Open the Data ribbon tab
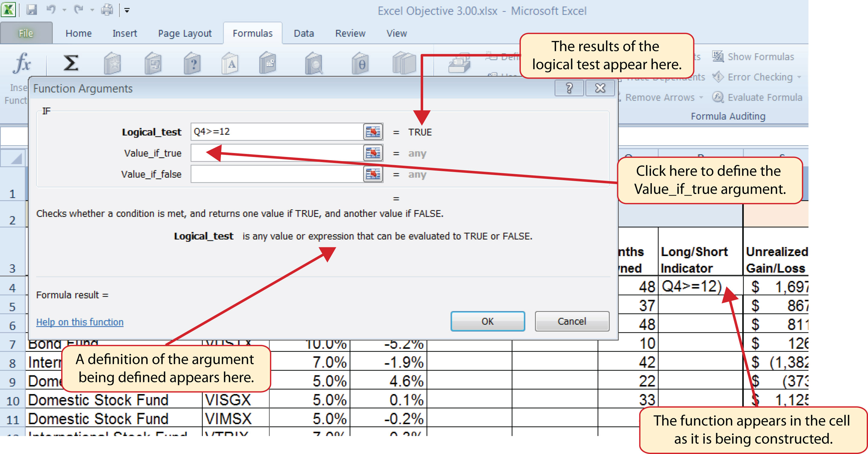 coord(303,33)
